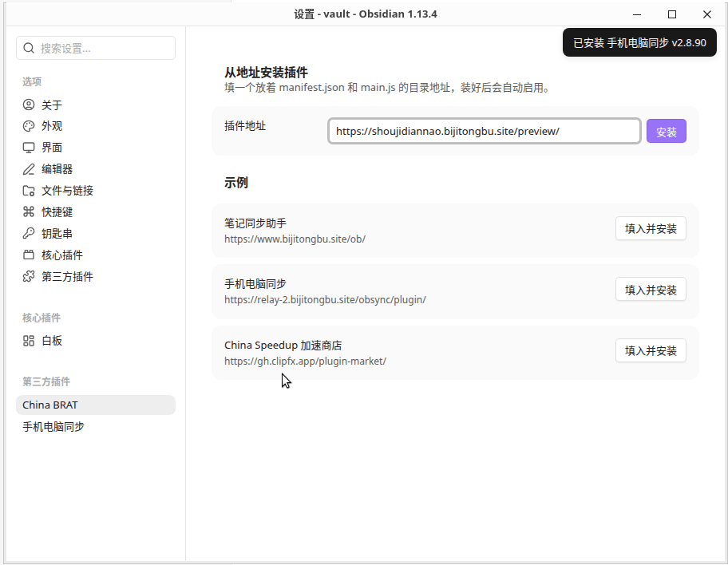Click the relay-2.bijitongbu.site/obsync/plugin address text
The image size is (728, 565).
tap(325, 300)
